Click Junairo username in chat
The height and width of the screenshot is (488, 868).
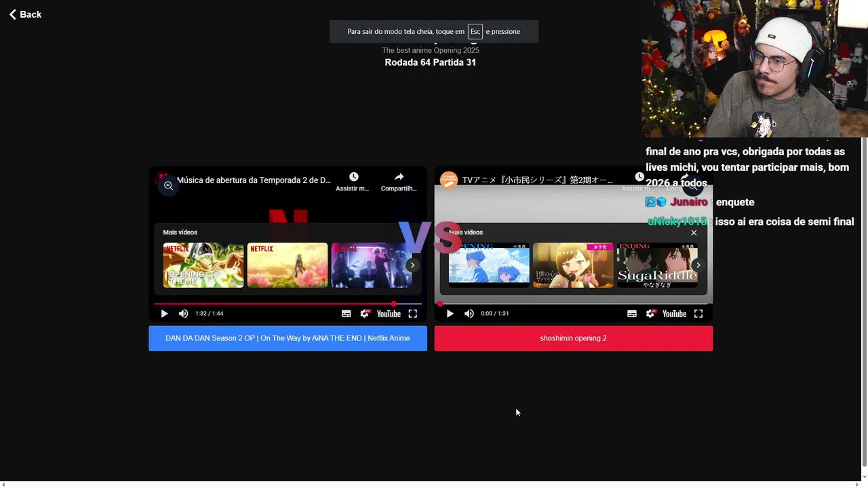pyautogui.click(x=689, y=202)
